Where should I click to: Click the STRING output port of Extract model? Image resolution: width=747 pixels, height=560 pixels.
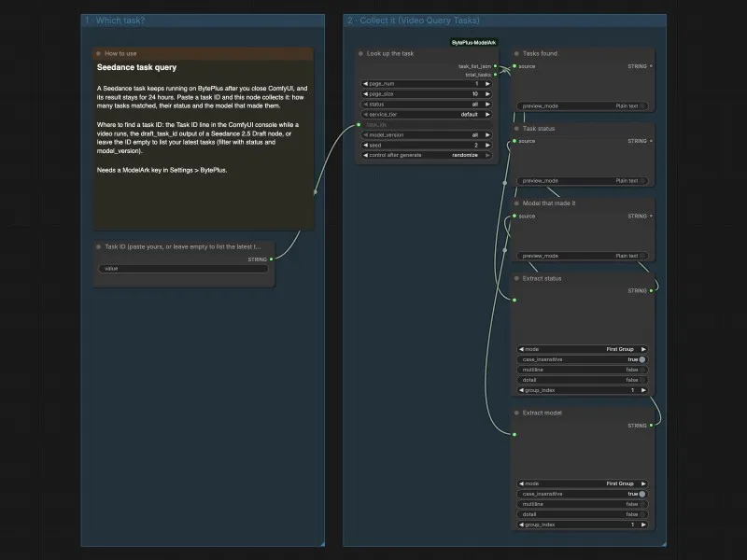point(651,426)
